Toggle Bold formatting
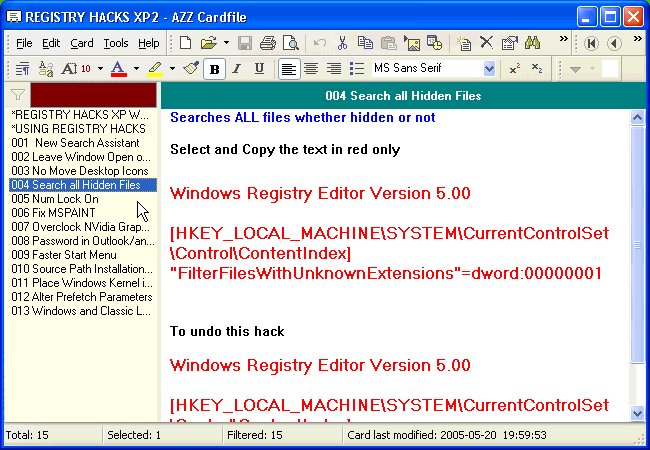 (214, 69)
